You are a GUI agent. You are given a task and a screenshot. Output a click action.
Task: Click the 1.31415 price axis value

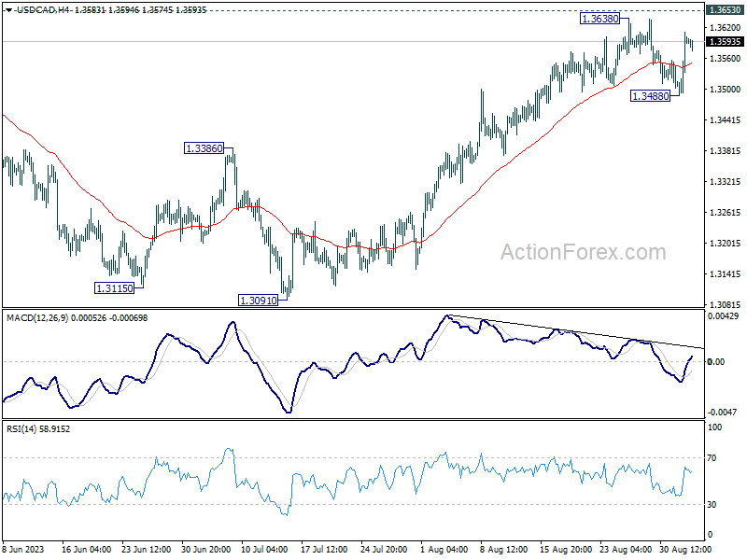725,274
